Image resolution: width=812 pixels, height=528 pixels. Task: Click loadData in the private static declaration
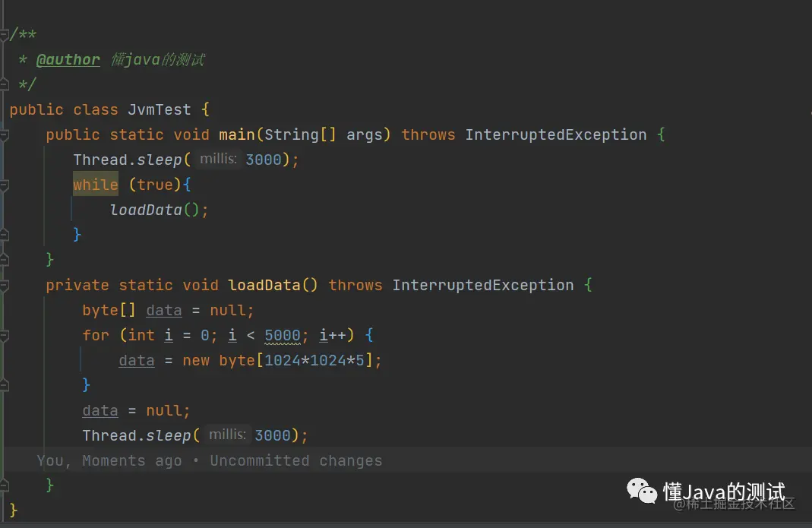[264, 285]
